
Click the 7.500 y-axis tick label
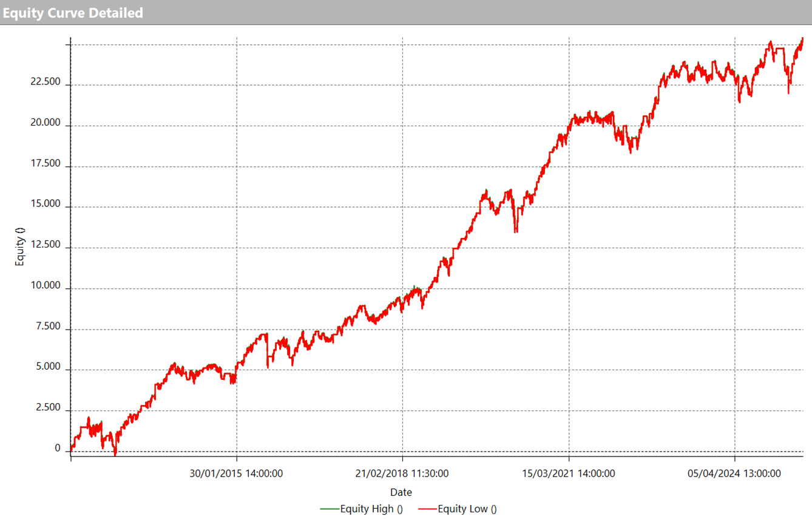(48, 327)
